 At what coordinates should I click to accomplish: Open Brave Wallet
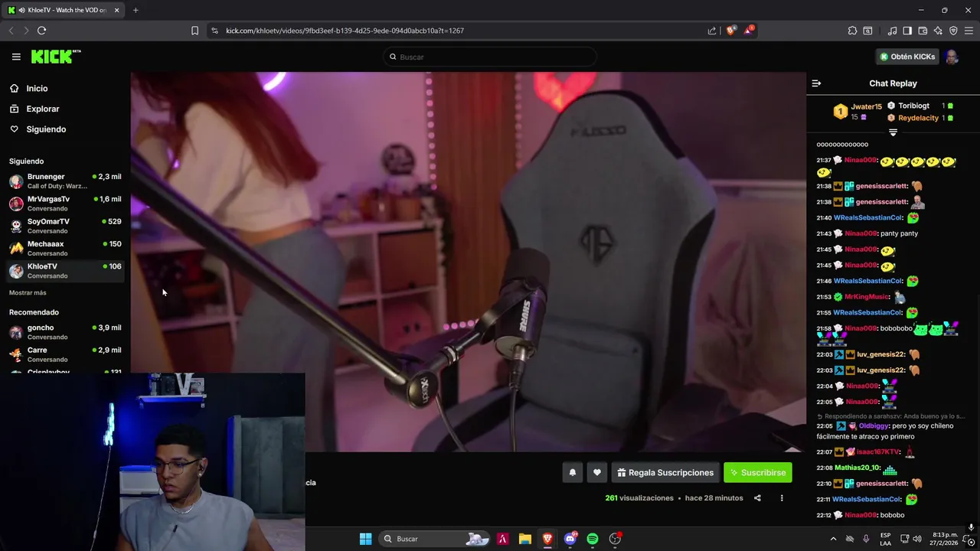click(923, 31)
